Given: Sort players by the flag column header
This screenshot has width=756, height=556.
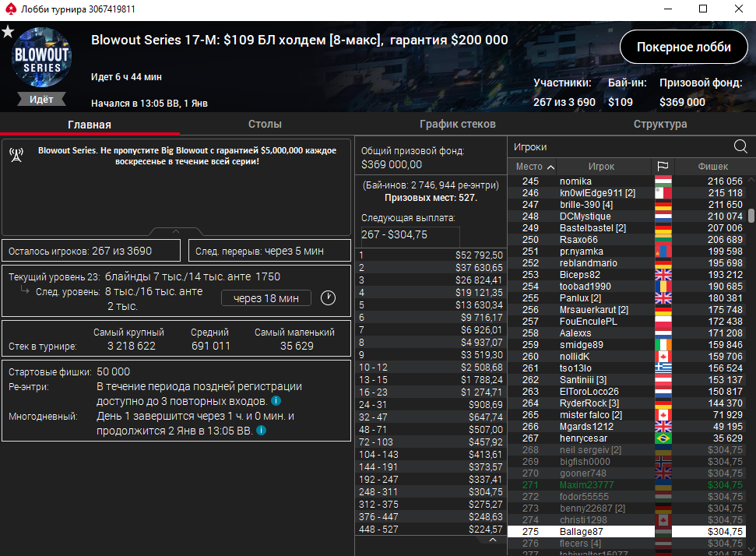Looking at the screenshot, I should (x=663, y=167).
